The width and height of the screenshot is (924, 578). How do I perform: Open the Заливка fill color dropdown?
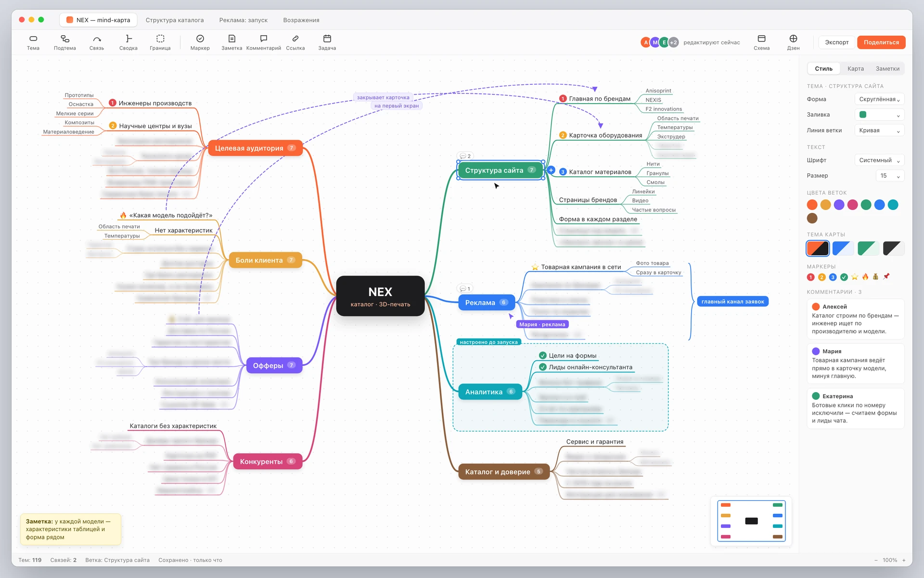[x=879, y=115]
